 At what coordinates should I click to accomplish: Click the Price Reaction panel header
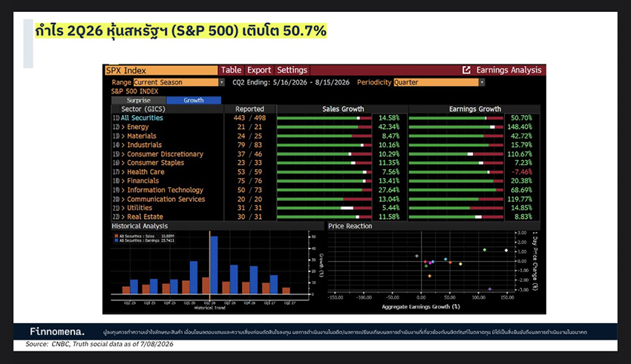tap(350, 226)
